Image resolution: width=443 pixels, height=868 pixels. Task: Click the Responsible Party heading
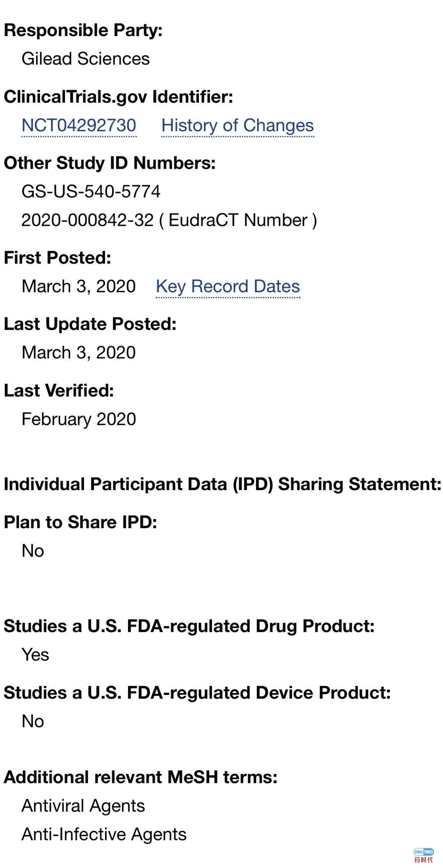point(83,30)
